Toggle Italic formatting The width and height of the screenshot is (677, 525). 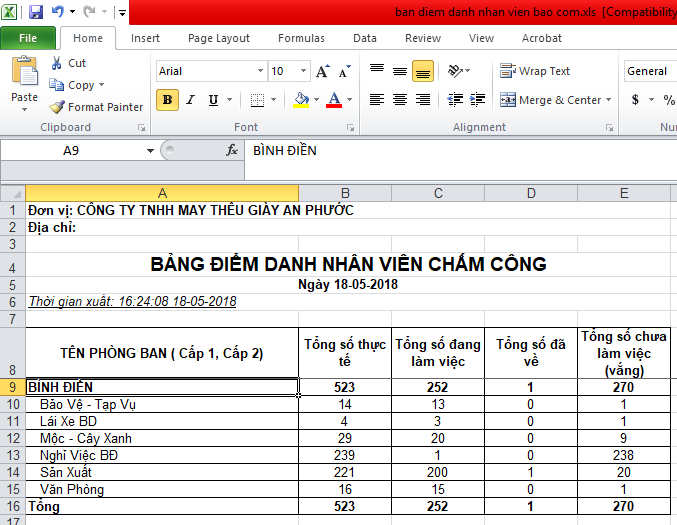pyautogui.click(x=190, y=100)
